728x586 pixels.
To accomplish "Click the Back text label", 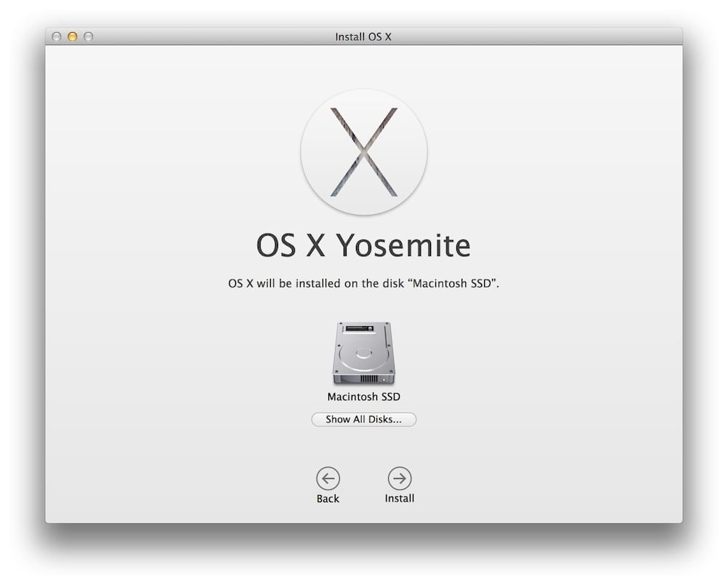I will pyautogui.click(x=328, y=499).
